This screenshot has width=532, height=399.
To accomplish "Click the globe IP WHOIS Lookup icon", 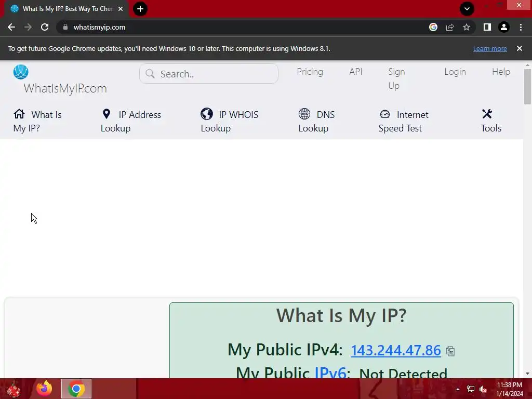I will point(207,114).
